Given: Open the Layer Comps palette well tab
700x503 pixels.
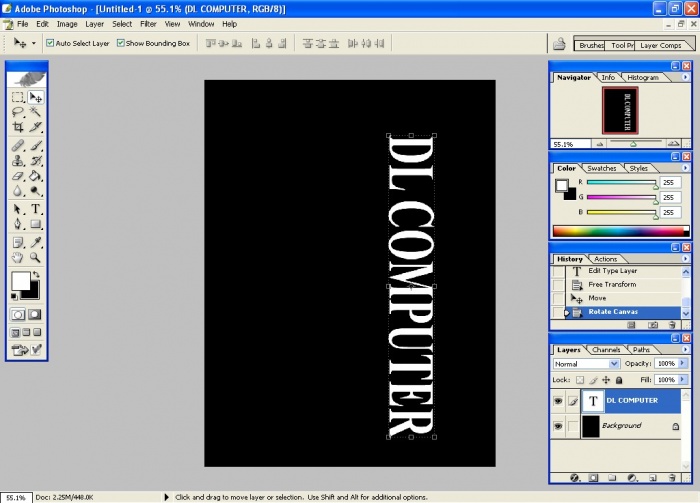Looking at the screenshot, I should (661, 45).
